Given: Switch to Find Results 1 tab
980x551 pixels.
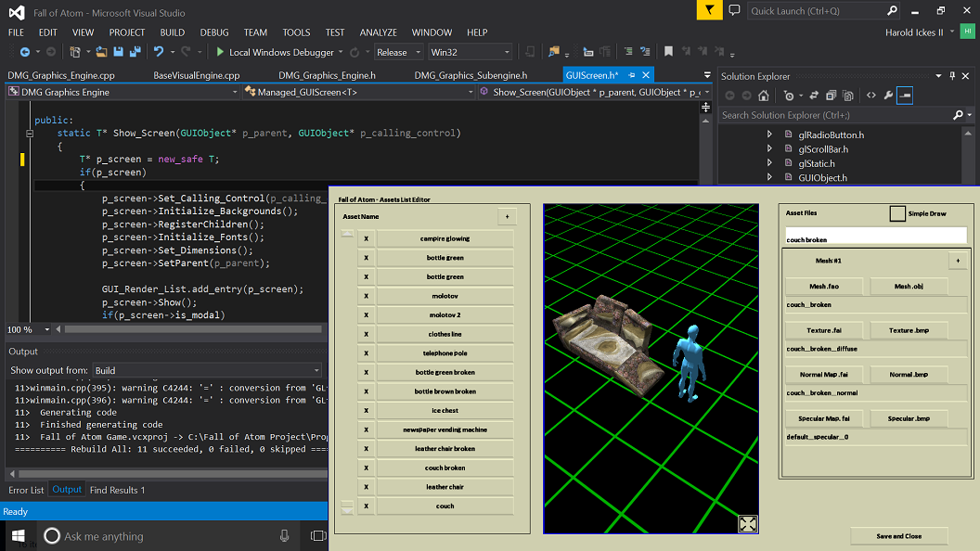Looking at the screenshot, I should [118, 491].
